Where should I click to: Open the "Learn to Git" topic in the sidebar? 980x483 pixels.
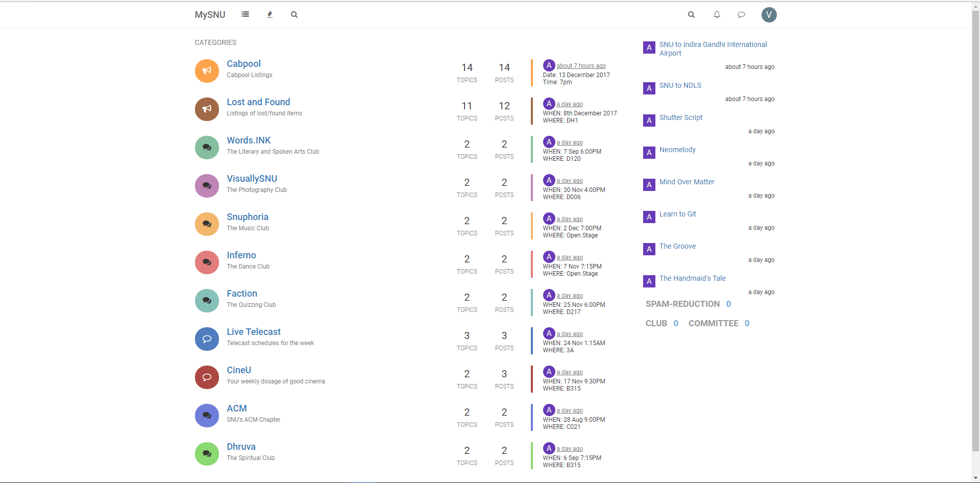(677, 213)
